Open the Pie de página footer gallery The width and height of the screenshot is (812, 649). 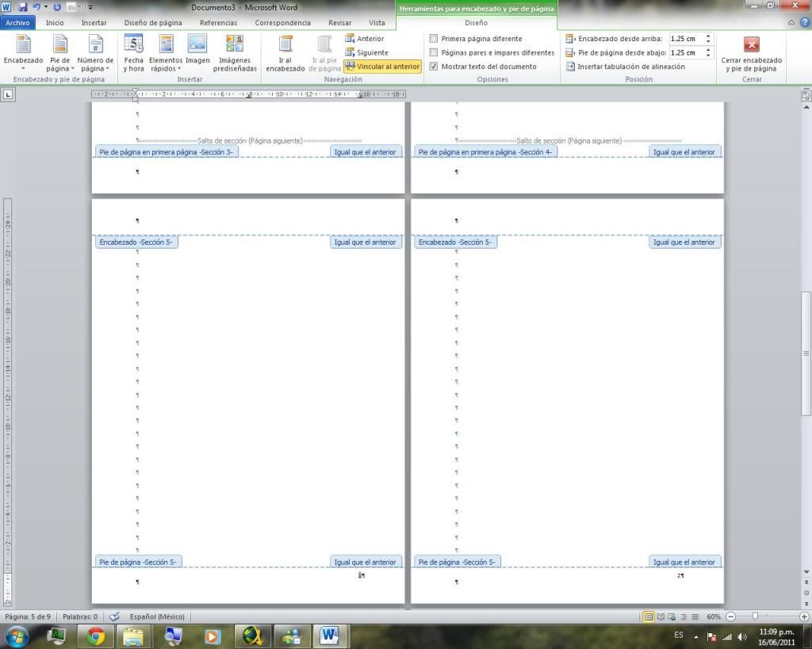pos(59,52)
